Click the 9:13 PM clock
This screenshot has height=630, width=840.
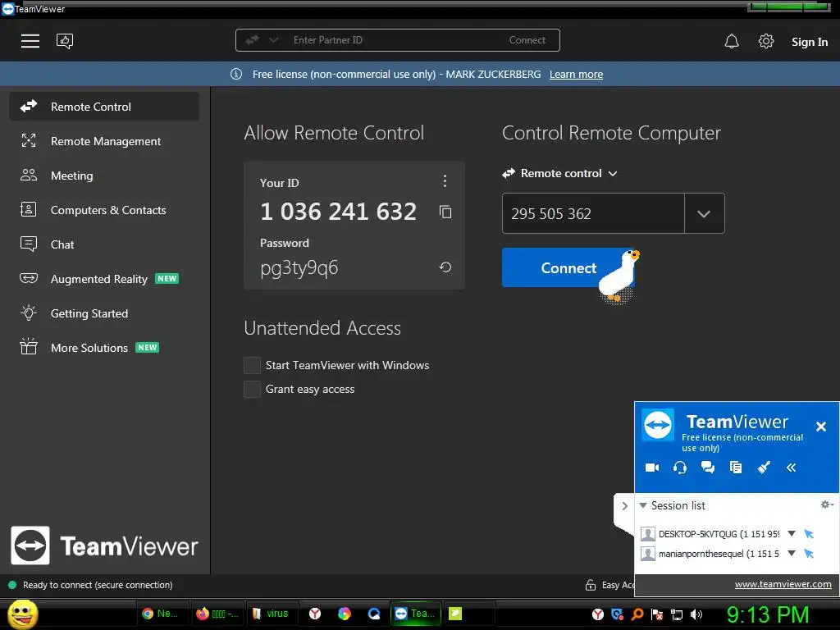[767, 614]
